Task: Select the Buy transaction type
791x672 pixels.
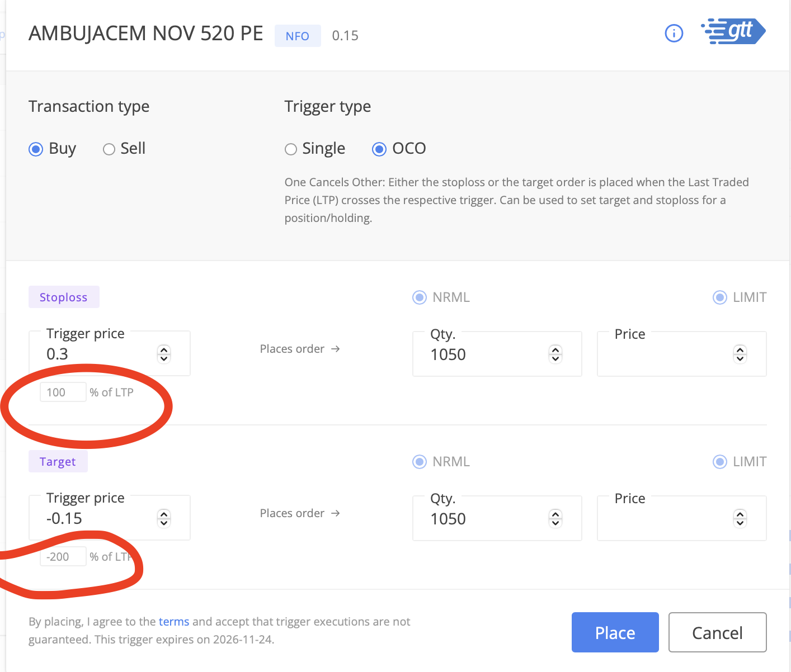Action: coord(36,149)
